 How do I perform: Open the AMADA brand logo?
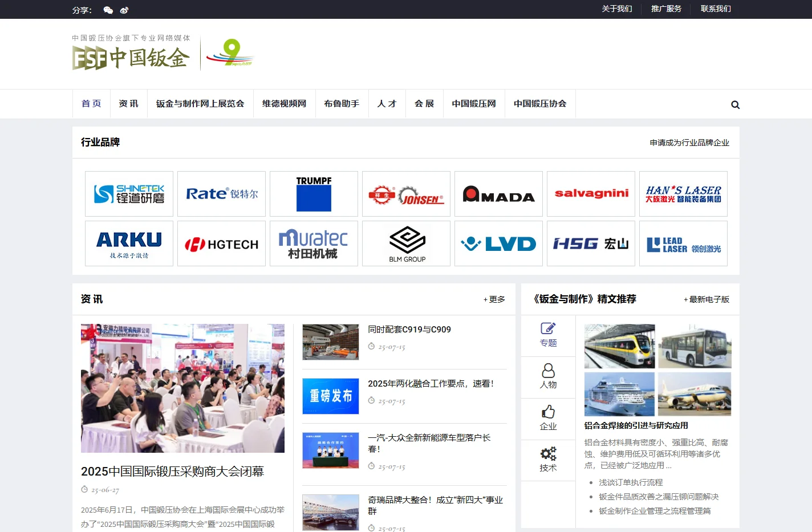498,194
